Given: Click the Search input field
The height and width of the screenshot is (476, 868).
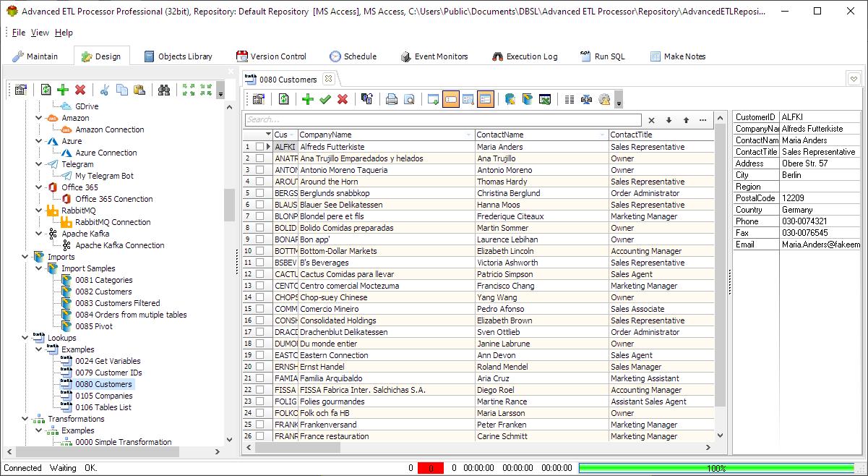Looking at the screenshot, I should [442, 120].
